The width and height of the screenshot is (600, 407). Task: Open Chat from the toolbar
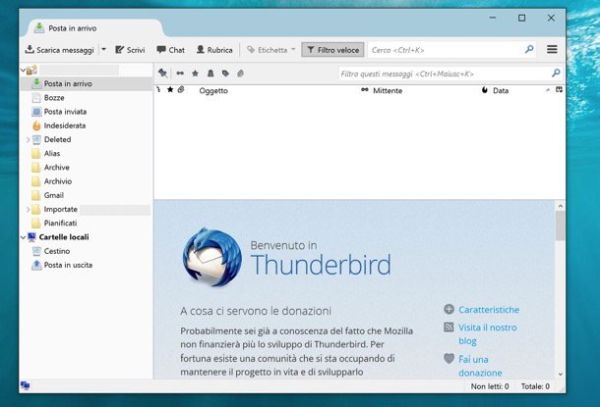(171, 49)
